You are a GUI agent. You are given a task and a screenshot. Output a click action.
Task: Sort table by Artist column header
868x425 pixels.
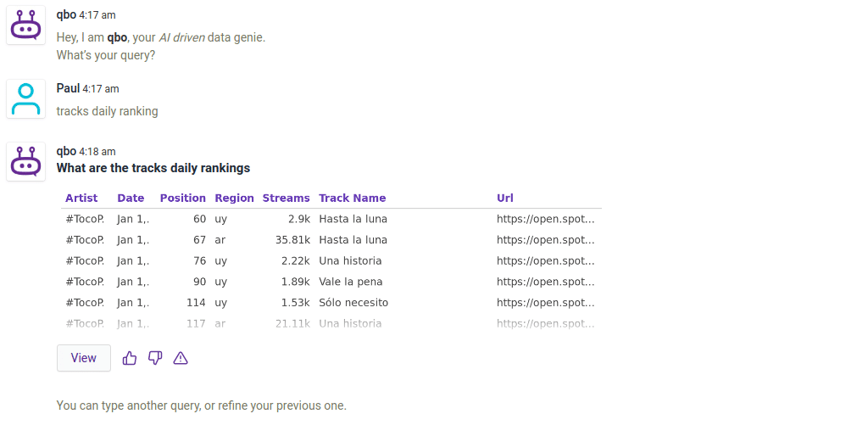pos(81,198)
